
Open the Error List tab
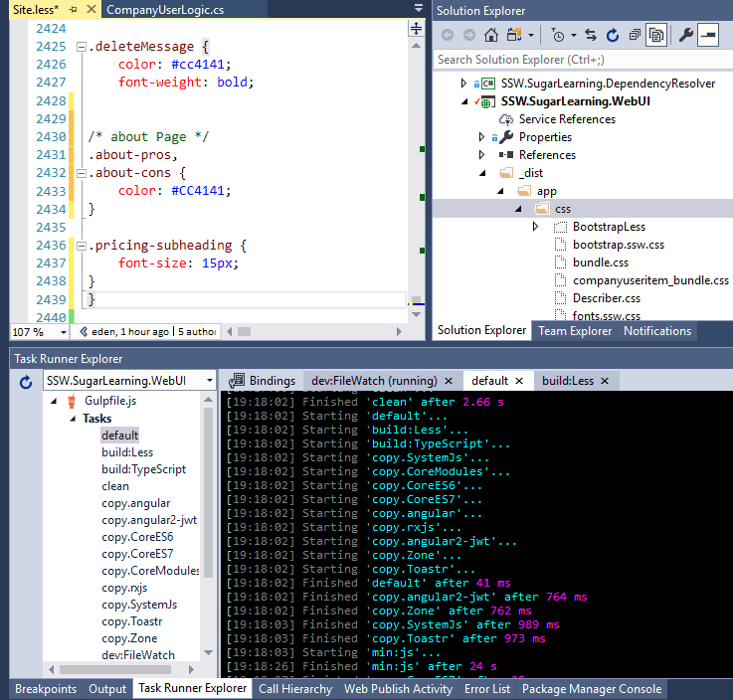pyautogui.click(x=487, y=688)
